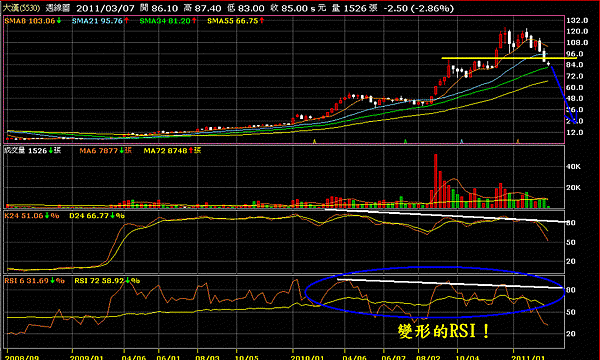
Task: Click the SMA21 95.76 indicator label
Action: click(100, 21)
